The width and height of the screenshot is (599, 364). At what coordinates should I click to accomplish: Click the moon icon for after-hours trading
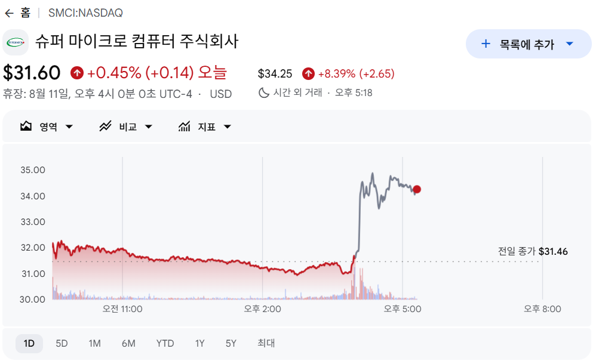263,92
